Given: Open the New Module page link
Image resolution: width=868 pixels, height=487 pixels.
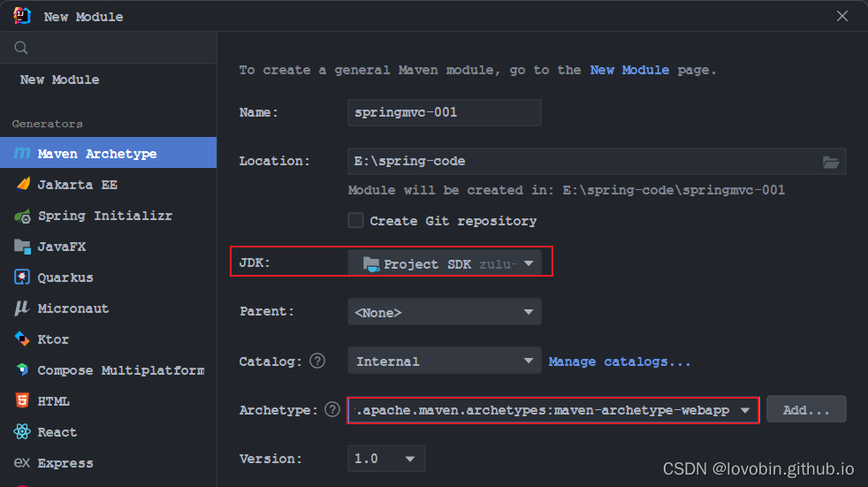Looking at the screenshot, I should (x=629, y=71).
